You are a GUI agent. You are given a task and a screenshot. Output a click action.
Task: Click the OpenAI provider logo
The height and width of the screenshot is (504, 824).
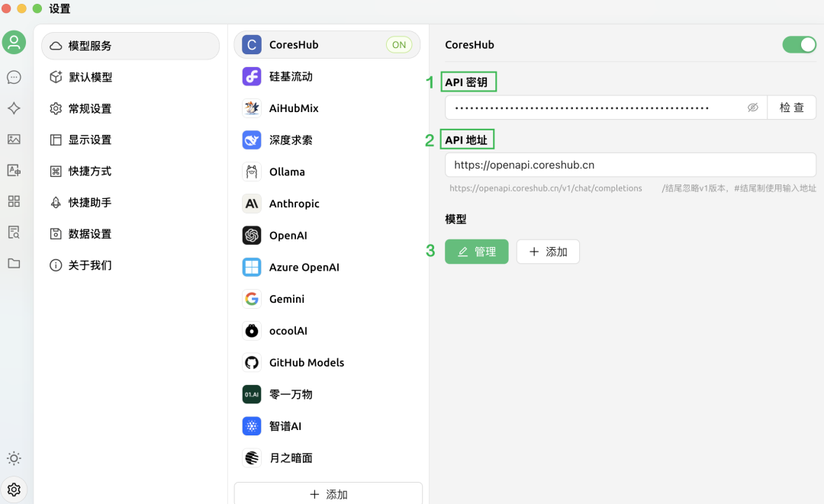click(252, 235)
